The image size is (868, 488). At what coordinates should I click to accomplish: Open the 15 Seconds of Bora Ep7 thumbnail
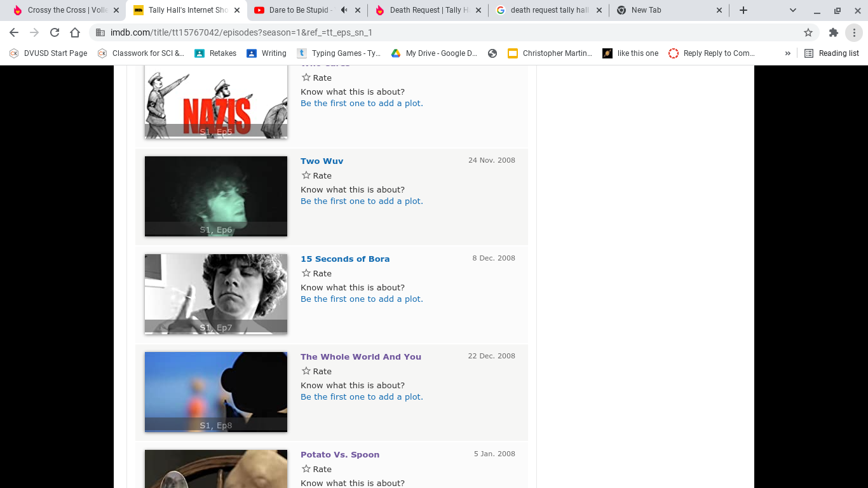pyautogui.click(x=216, y=294)
